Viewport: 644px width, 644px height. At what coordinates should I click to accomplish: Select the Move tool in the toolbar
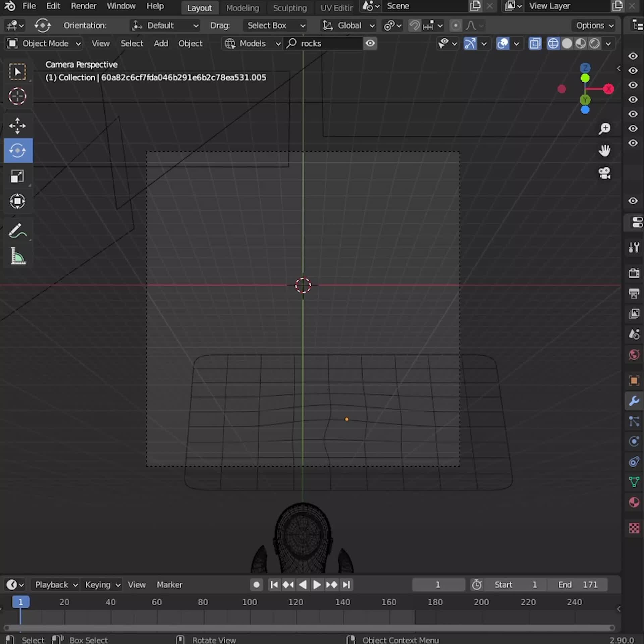(17, 126)
